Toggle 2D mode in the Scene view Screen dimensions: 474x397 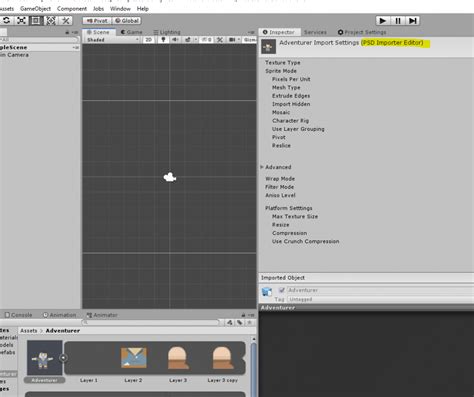149,40
